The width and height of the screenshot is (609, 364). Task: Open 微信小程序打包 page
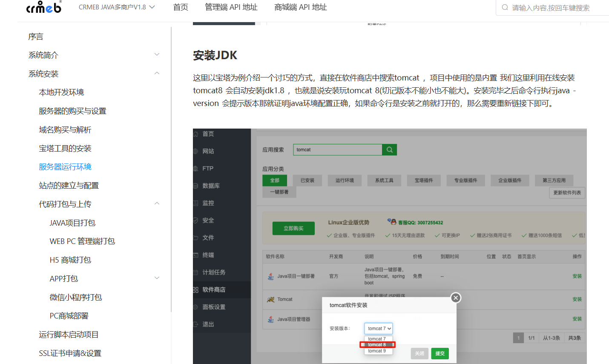click(75, 298)
